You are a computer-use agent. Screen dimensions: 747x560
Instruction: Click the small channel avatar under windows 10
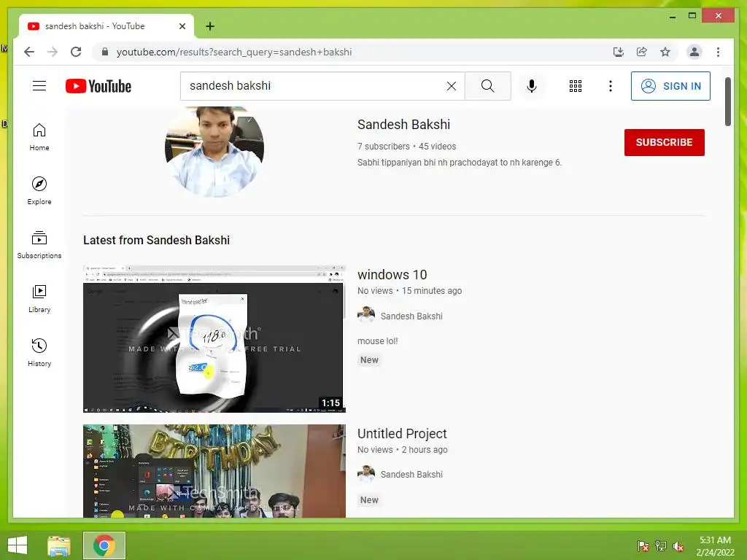(x=366, y=315)
